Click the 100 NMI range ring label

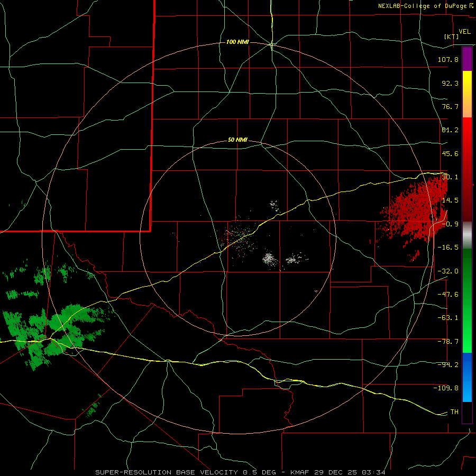[237, 42]
